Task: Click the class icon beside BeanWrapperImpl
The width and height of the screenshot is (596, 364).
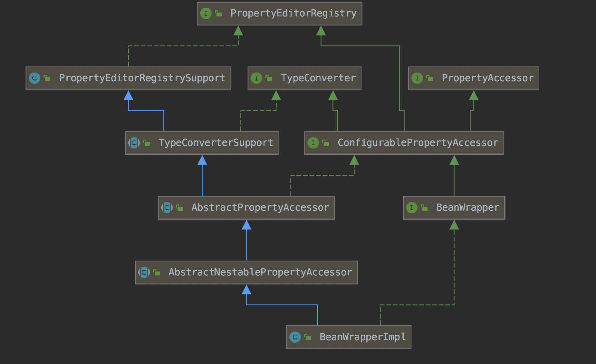Action: click(295, 337)
